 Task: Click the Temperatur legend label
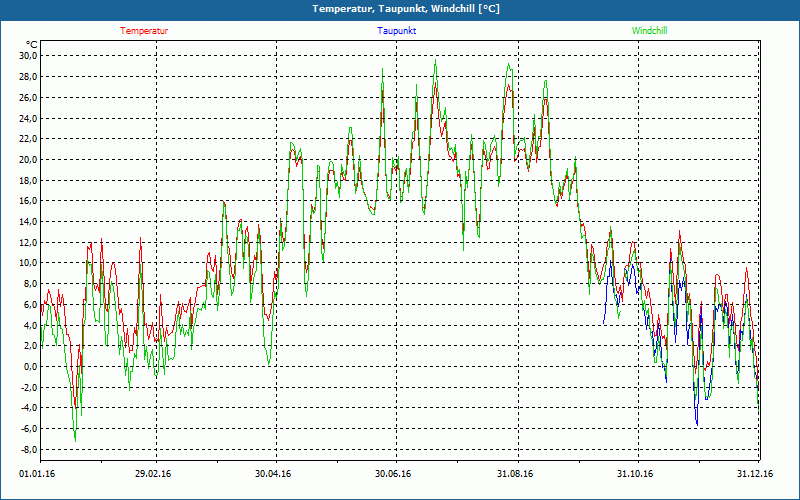[144, 31]
